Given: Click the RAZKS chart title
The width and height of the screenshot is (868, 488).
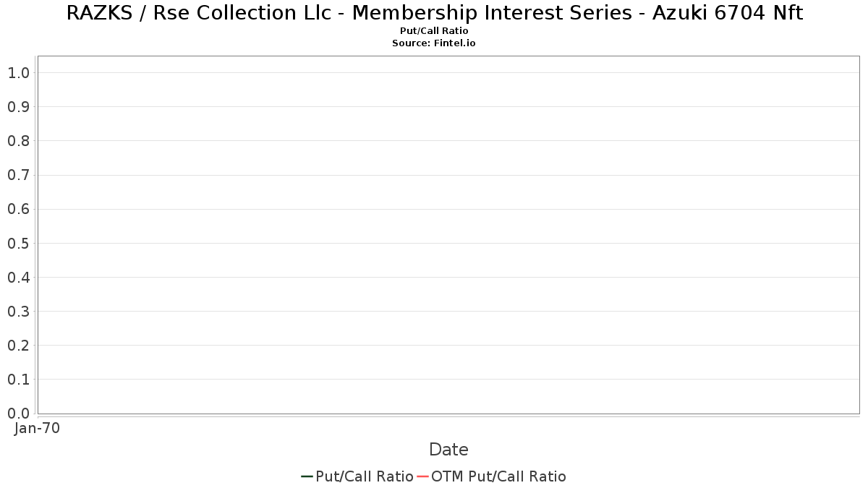Looking at the screenshot, I should pyautogui.click(x=434, y=13).
